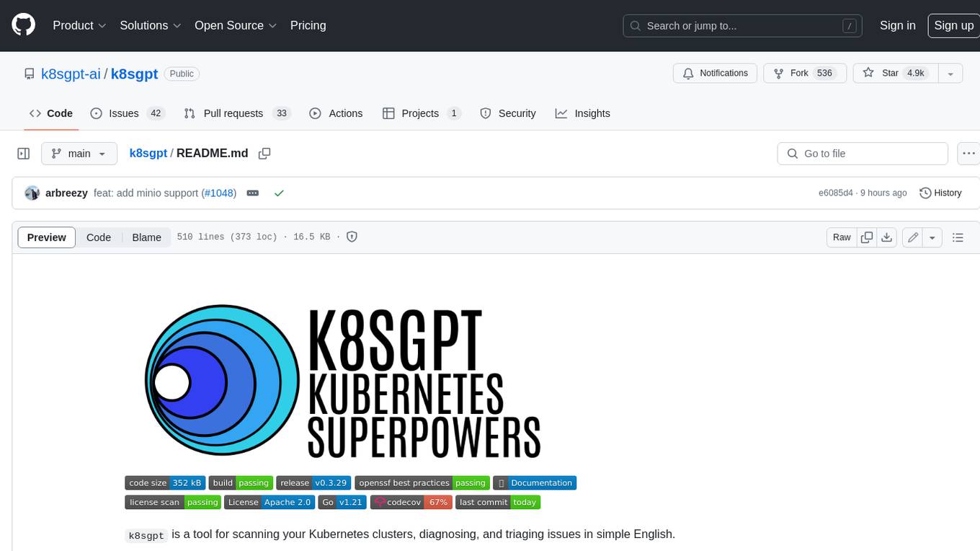This screenshot has width=980, height=551.
Task: Go to the GitHub homepage logo
Action: (x=23, y=25)
